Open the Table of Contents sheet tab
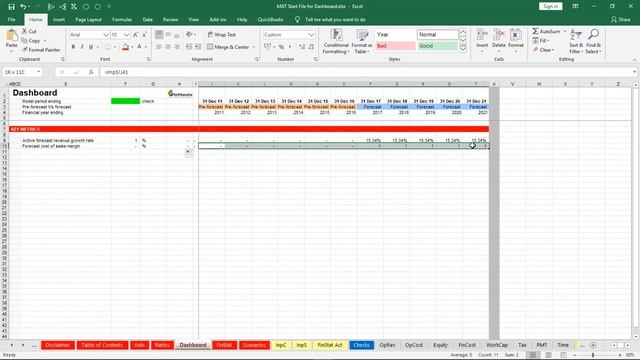The image size is (640, 360). coord(102,345)
